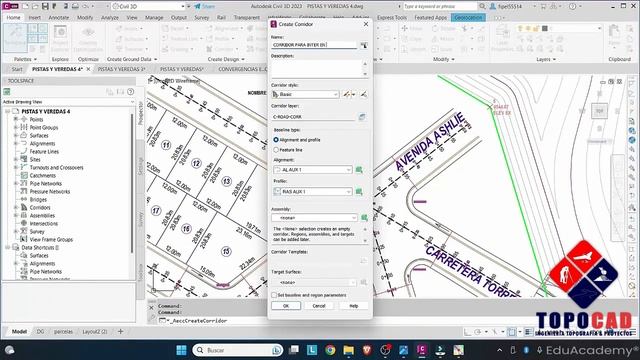Open the Toolspace help icon
This screenshot has width=640, height=360.
pyautogui.click(x=131, y=92)
